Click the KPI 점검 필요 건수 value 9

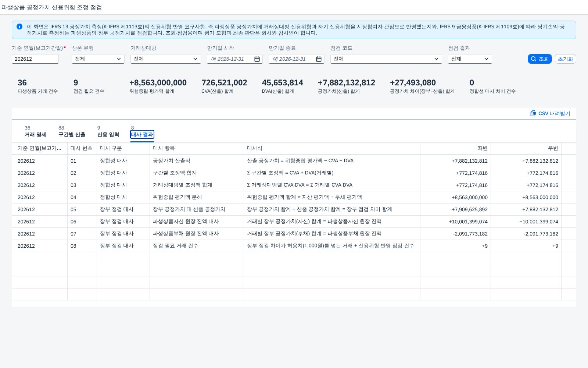pos(76,83)
